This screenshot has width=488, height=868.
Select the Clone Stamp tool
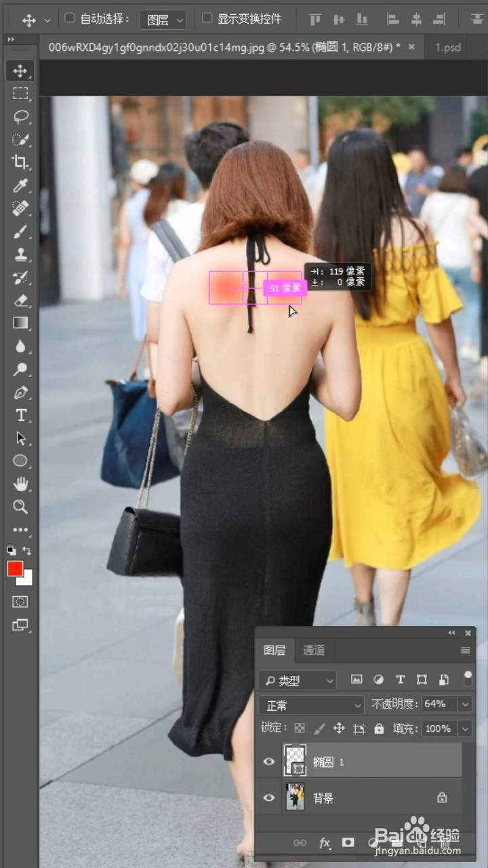(x=20, y=255)
